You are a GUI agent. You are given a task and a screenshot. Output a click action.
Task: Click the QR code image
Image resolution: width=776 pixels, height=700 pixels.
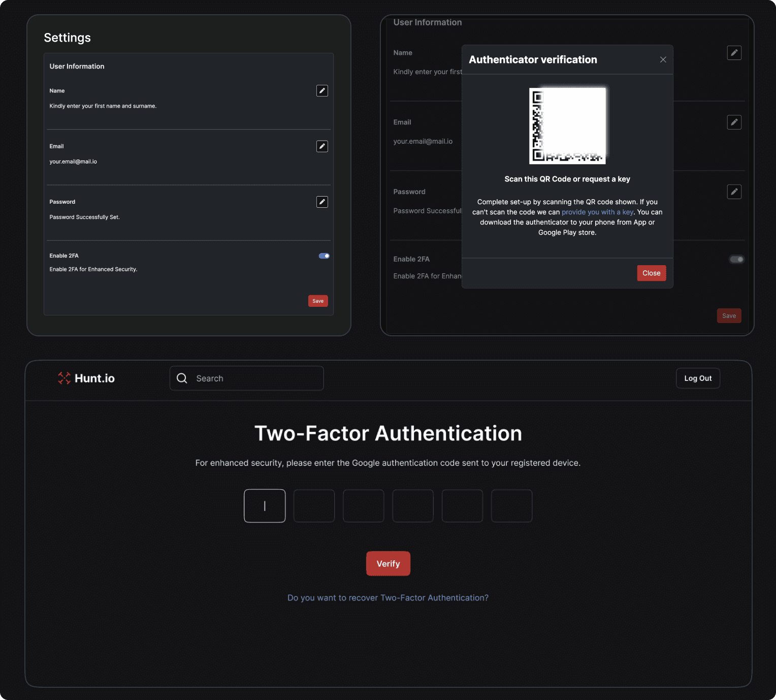567,125
